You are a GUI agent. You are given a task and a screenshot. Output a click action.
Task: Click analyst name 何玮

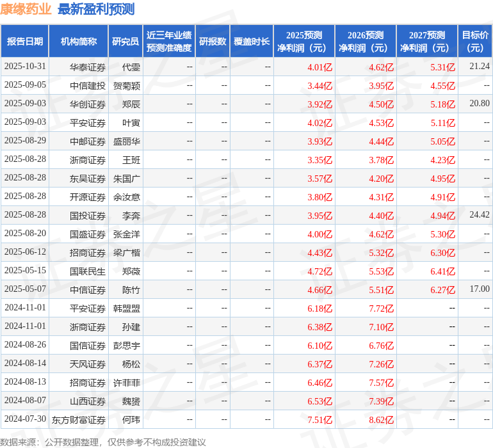click(x=131, y=419)
